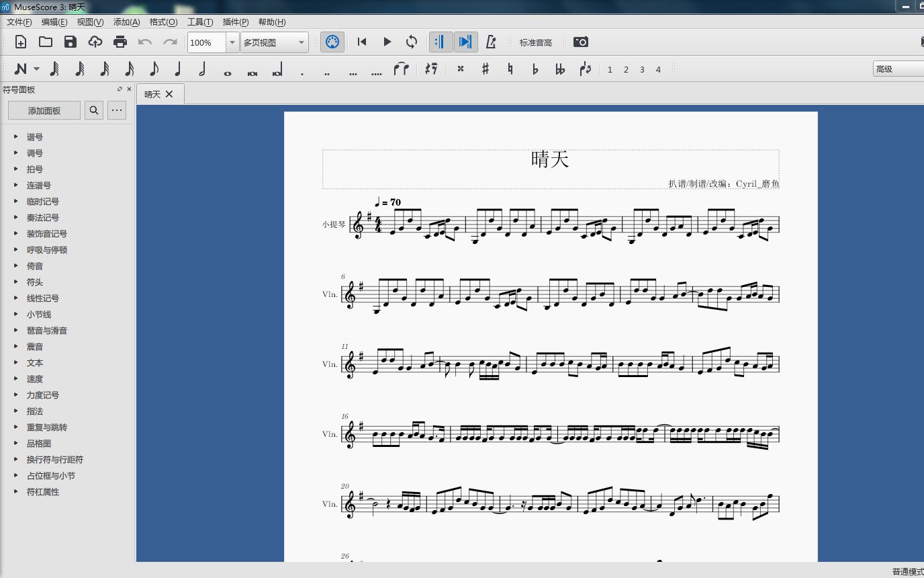This screenshot has height=578, width=924.
Task: Redo the last action
Action: [x=170, y=42]
